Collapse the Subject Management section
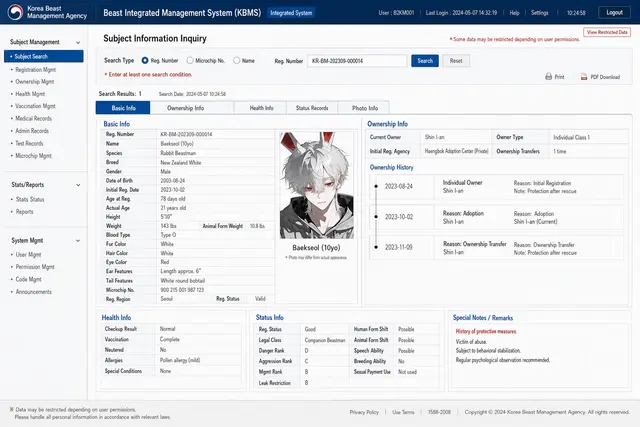 click(78, 42)
